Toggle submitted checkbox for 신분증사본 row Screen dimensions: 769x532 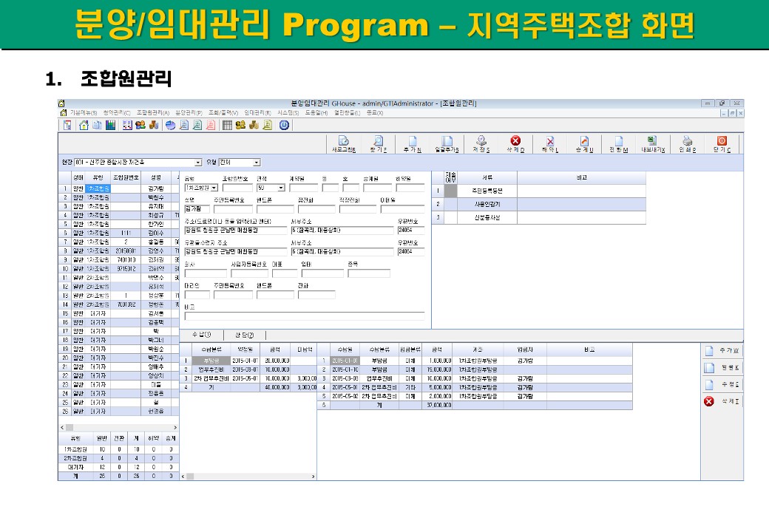tap(450, 217)
